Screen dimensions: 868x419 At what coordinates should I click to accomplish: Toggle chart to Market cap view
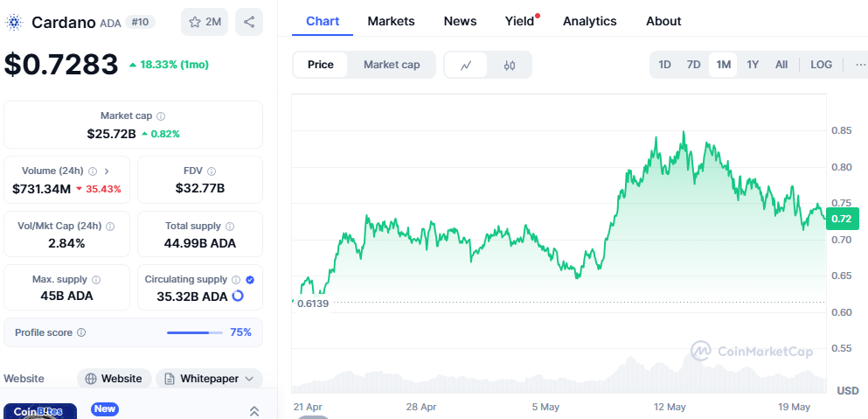(392, 65)
